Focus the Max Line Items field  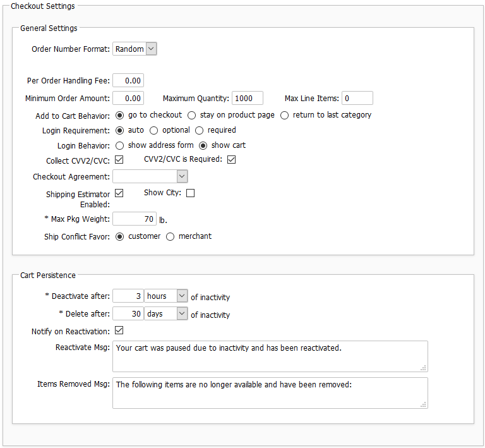357,98
